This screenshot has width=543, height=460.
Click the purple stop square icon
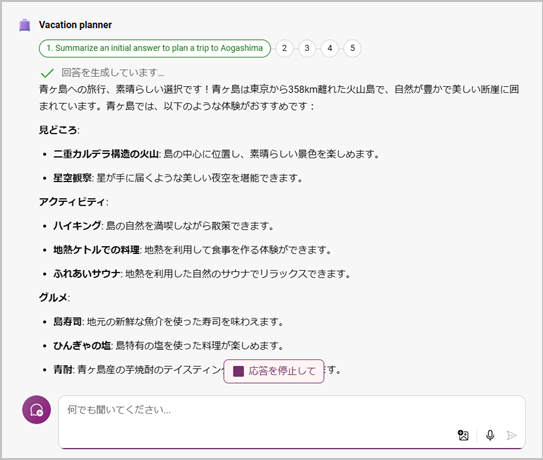click(238, 371)
